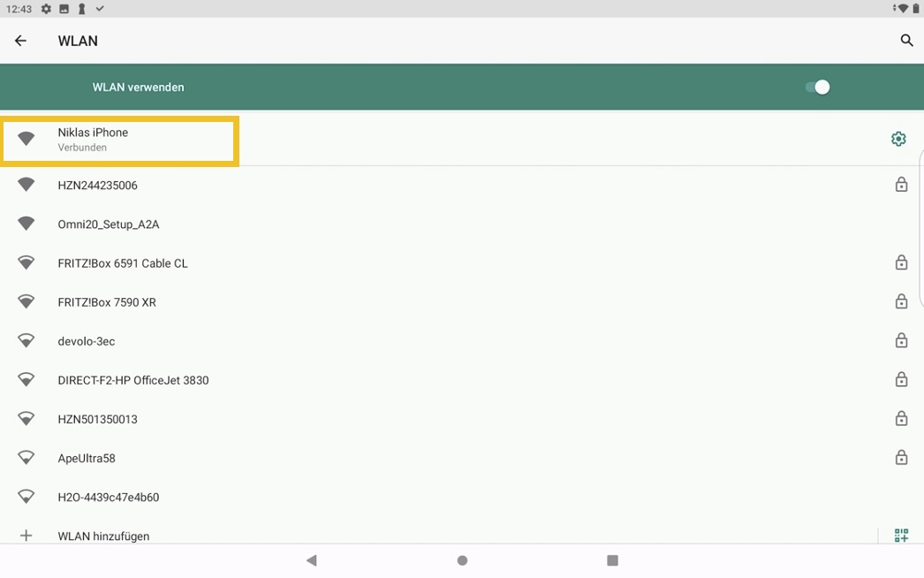The height and width of the screenshot is (578, 924).
Task: Select ApeUltra58 from the list
Action: click(x=87, y=458)
